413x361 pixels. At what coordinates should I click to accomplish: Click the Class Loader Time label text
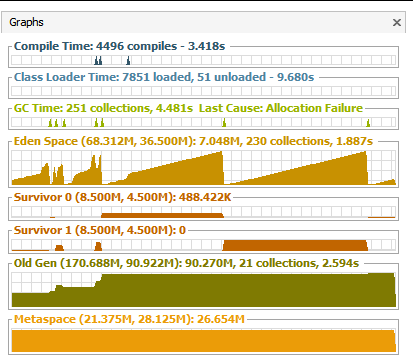(x=164, y=77)
